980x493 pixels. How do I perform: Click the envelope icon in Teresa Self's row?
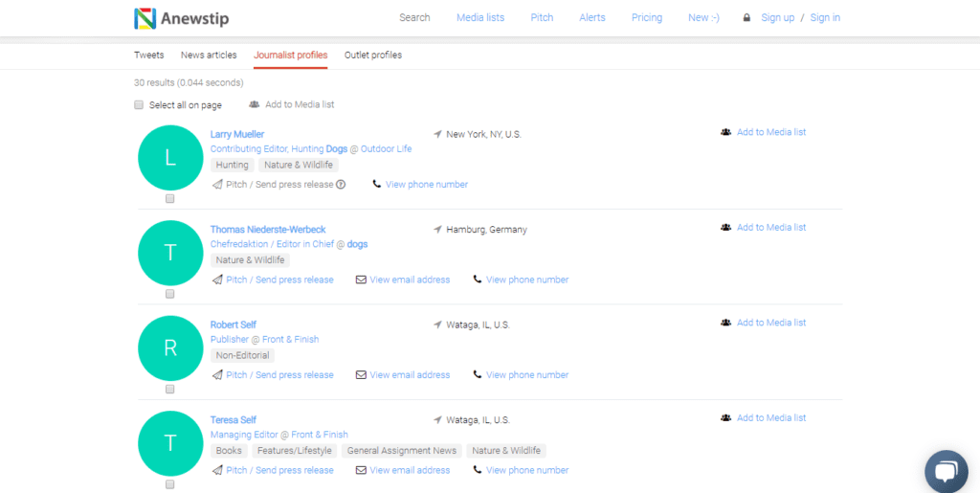coord(361,470)
